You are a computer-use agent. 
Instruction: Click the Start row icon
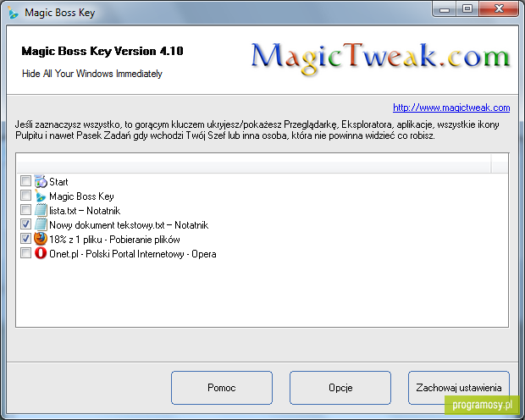pyautogui.click(x=41, y=181)
